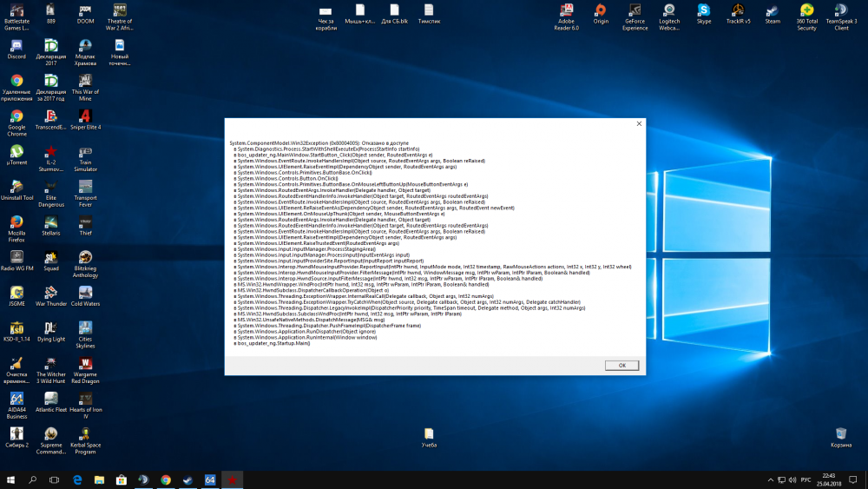Viewport: 868px width, 489px height.
Task: Close the exception dialog with X
Action: point(638,124)
